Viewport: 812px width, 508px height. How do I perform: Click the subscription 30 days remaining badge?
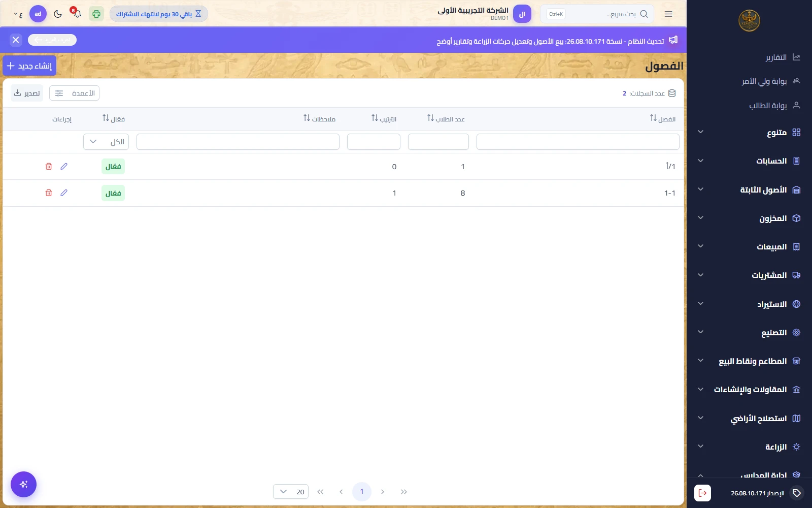pos(159,14)
